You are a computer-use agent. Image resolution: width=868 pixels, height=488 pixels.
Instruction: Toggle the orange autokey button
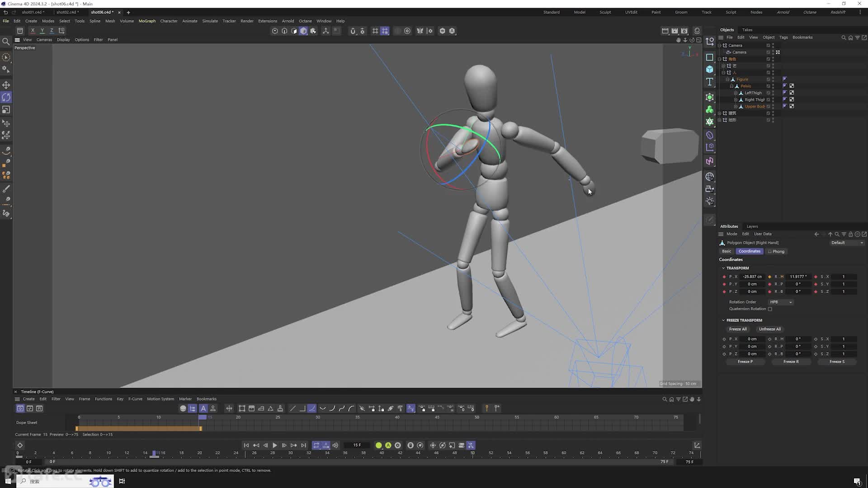(x=388, y=446)
